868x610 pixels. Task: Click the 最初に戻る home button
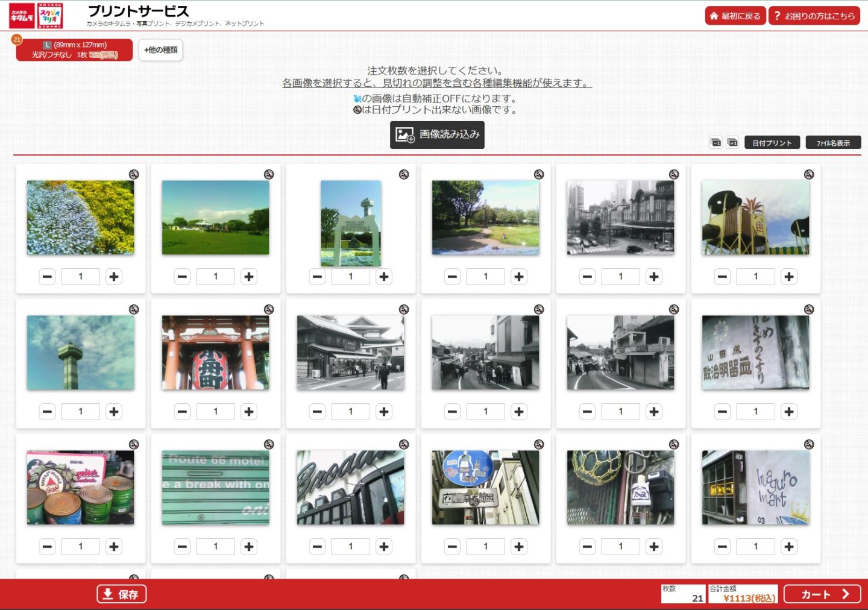point(735,16)
